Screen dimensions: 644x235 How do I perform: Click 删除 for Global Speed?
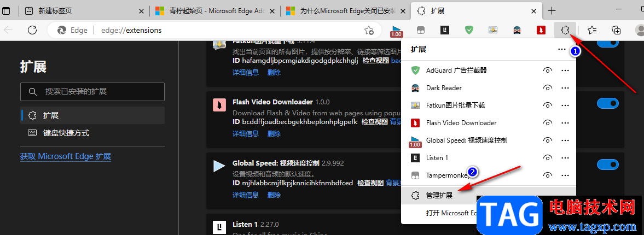click(x=274, y=195)
